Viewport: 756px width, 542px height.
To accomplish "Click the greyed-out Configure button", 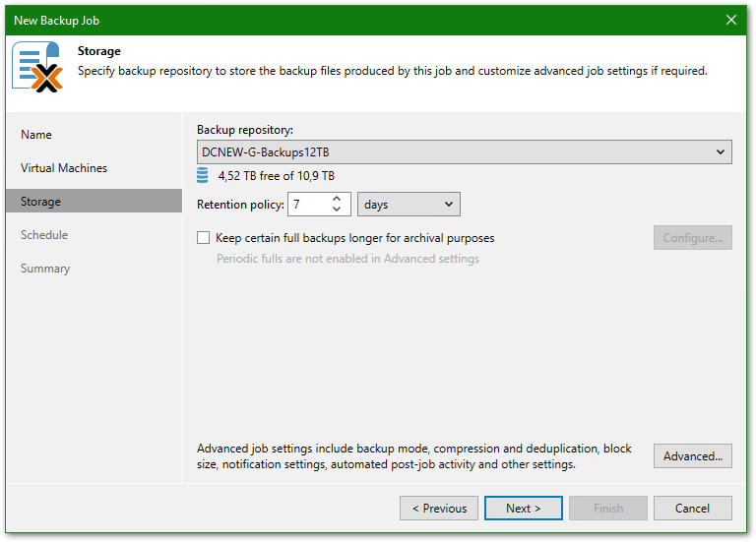I will coord(692,238).
